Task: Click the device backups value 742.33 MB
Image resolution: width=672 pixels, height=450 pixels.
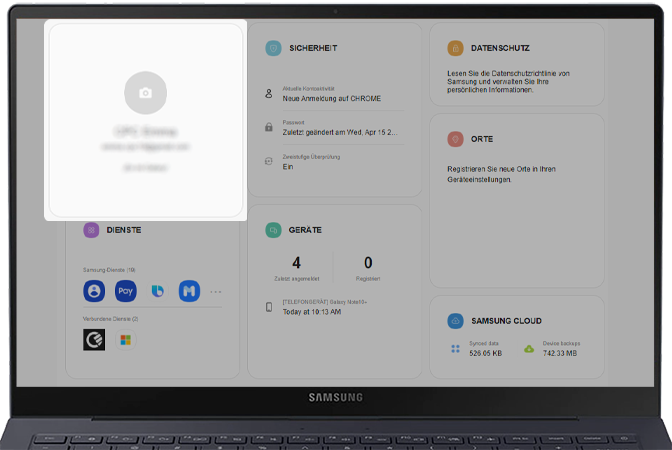Action: pyautogui.click(x=560, y=354)
